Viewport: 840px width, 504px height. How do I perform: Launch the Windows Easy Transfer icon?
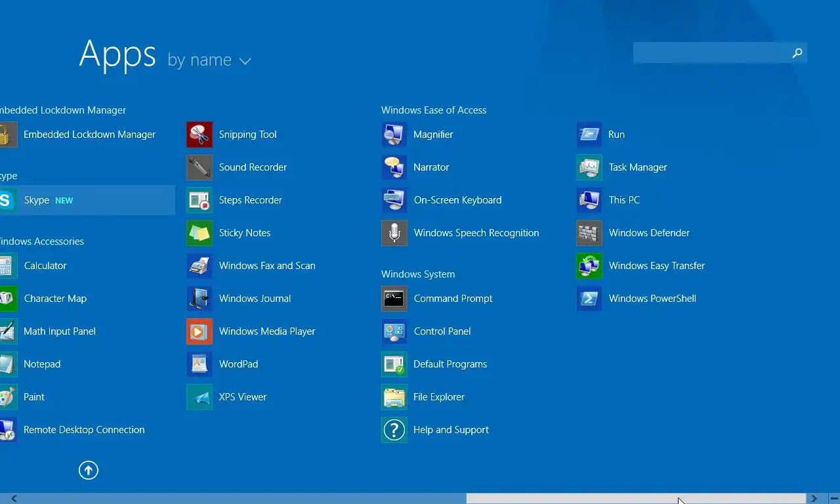click(x=589, y=266)
